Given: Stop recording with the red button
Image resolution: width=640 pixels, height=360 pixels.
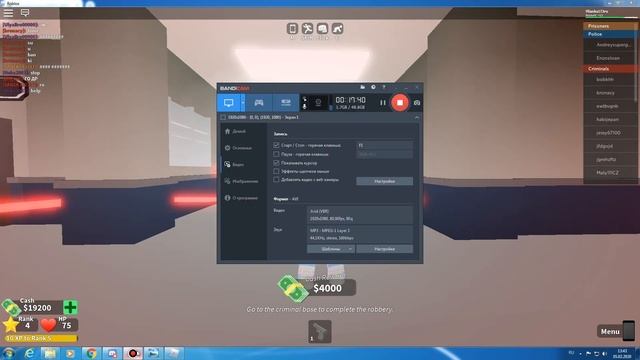Looking at the screenshot, I should [400, 102].
